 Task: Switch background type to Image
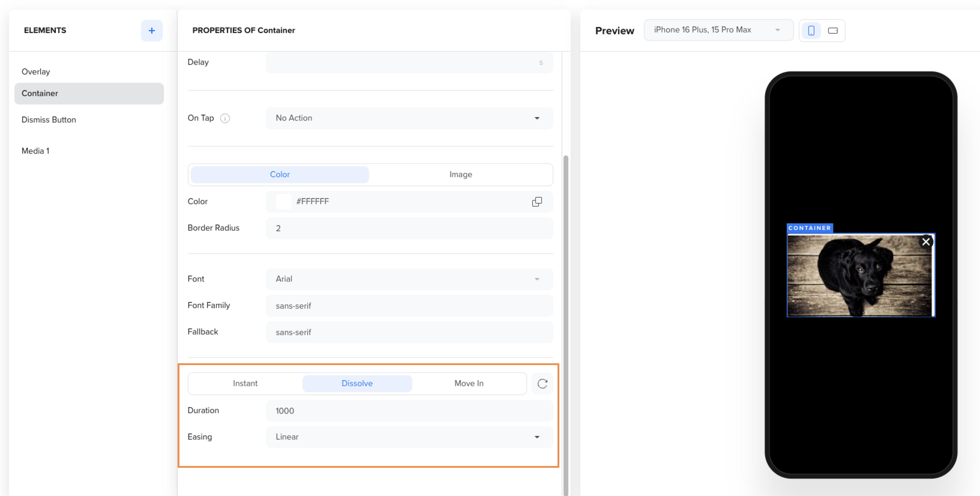[460, 174]
